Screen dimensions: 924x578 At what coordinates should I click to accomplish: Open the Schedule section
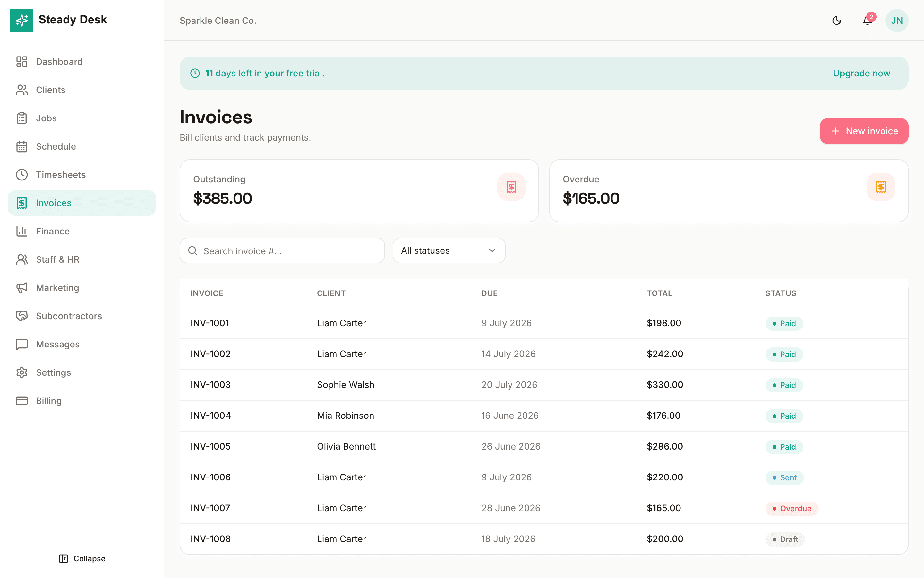tap(82, 146)
